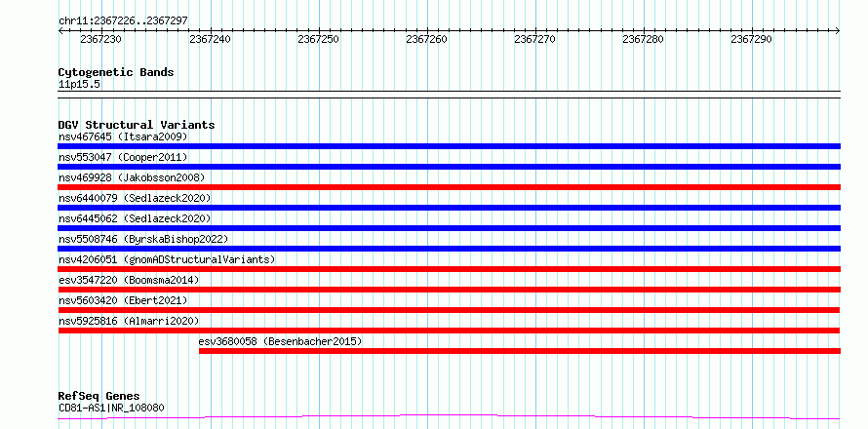Click the left arrow end of ruler
Image resolution: width=868 pixels, height=429 pixels.
coord(60,30)
